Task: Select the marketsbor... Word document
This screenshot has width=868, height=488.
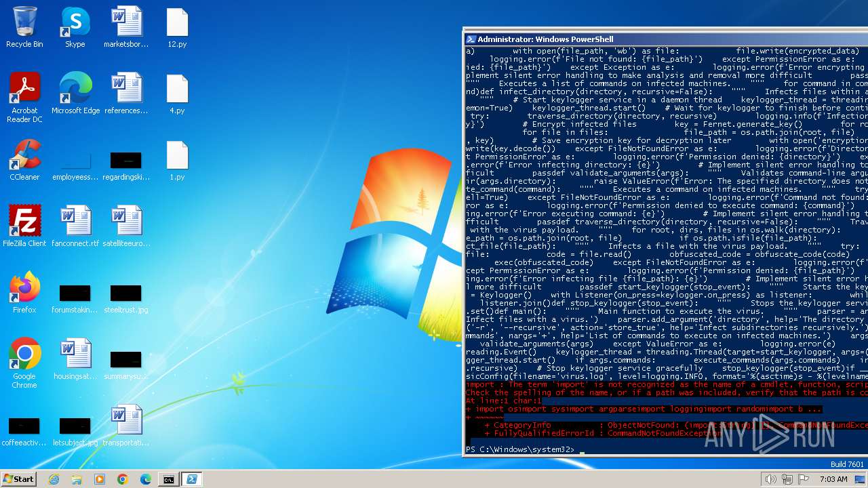Action: point(126,27)
